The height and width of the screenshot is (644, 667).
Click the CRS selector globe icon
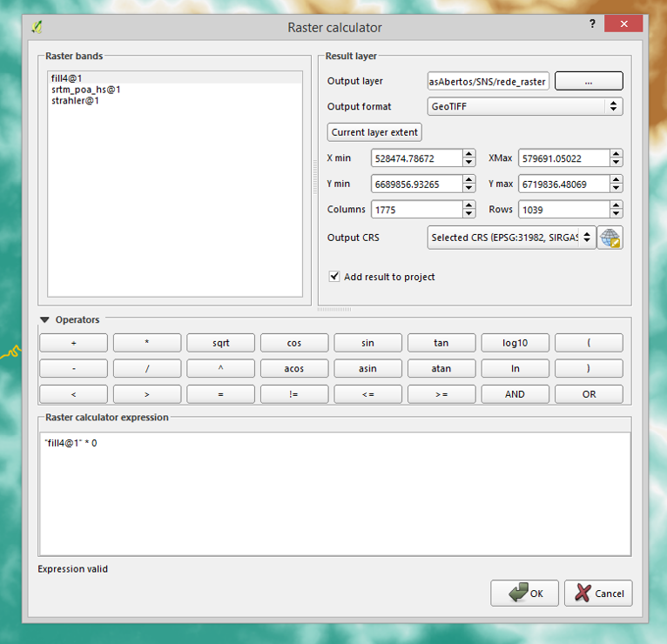pyautogui.click(x=610, y=238)
